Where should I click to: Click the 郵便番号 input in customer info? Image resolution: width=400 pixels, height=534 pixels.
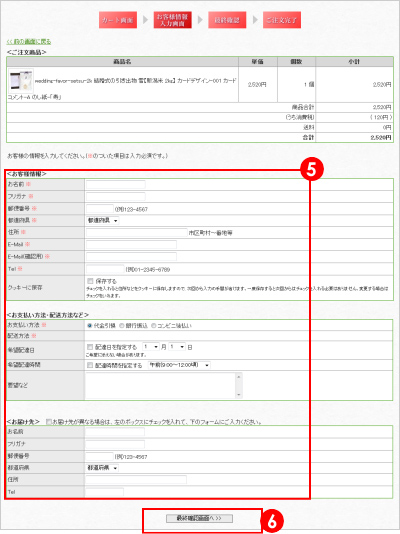coord(100,209)
